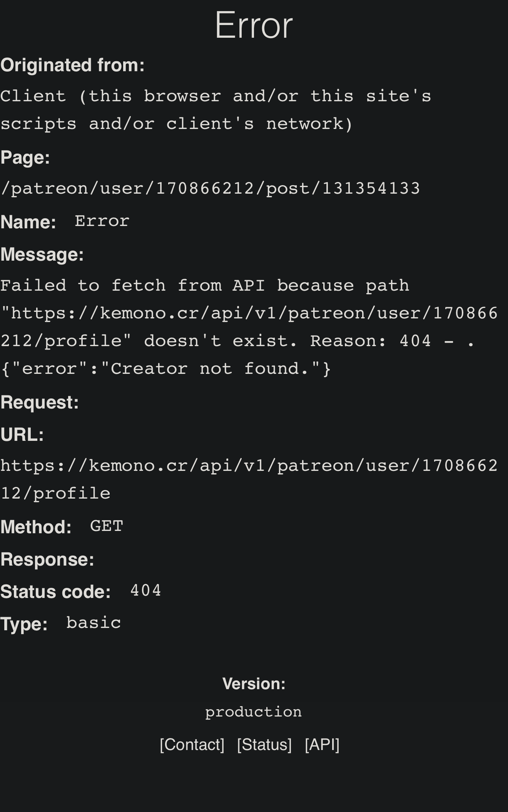Image resolution: width=508 pixels, height=812 pixels.
Task: Click the 'Client (this browser' origin text
Action: click(x=216, y=96)
